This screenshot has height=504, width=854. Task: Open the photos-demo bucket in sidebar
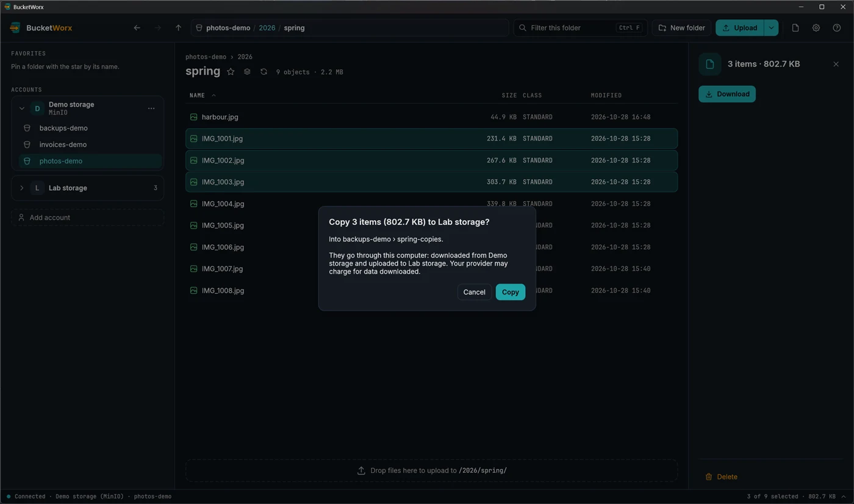(90, 161)
